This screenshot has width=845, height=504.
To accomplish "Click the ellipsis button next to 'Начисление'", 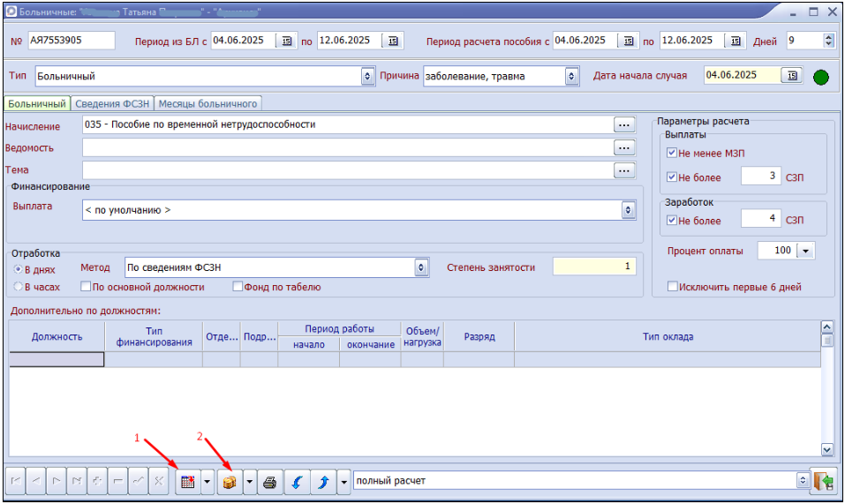I will pos(625,125).
